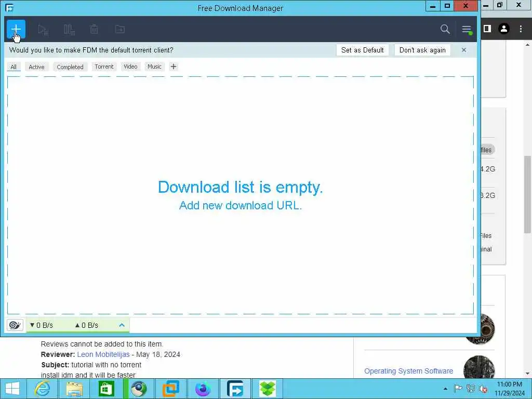Open the browser side panel icon
Viewport: 532px width, 399px height.
[x=487, y=29]
